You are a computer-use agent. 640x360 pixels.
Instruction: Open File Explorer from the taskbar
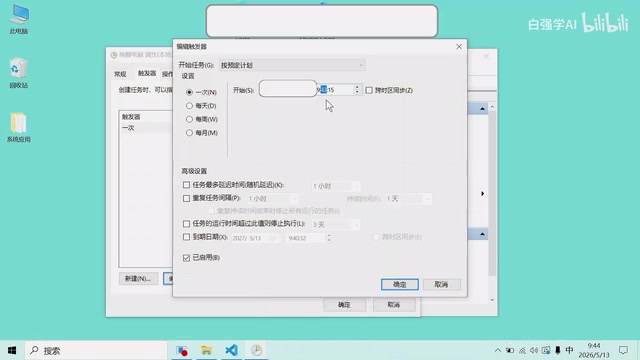[207, 351]
